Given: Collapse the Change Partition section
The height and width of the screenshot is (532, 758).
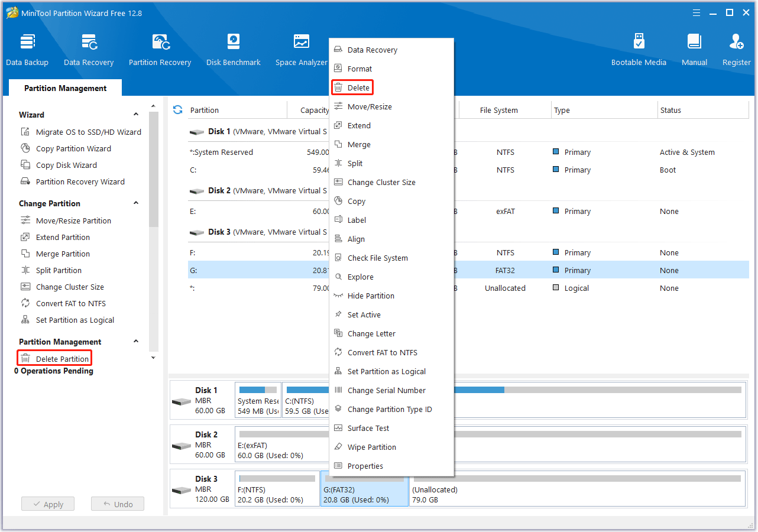Looking at the screenshot, I should tap(136, 203).
